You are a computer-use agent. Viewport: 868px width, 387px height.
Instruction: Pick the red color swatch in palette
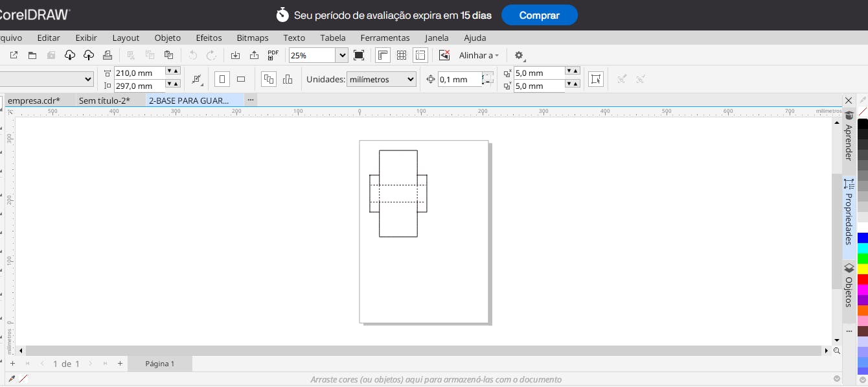click(862, 279)
